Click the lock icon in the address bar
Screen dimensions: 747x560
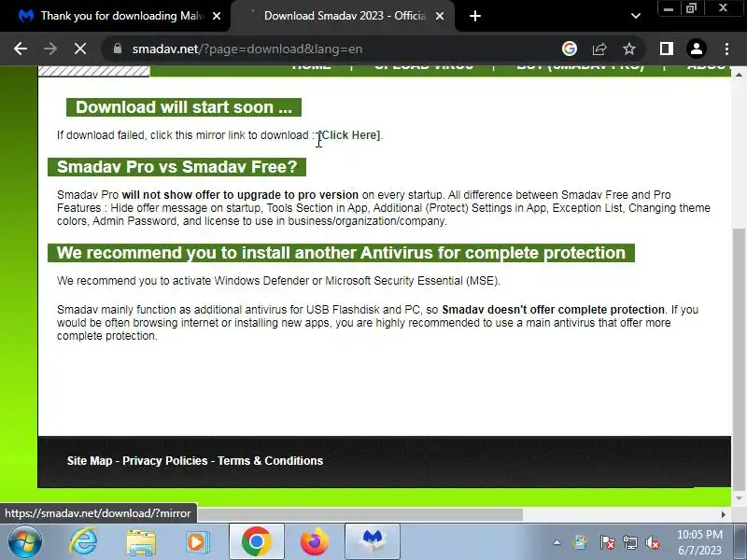coord(118,49)
